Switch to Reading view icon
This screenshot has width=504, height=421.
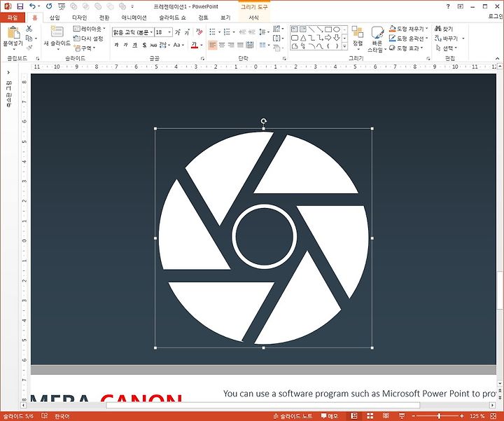tap(386, 416)
